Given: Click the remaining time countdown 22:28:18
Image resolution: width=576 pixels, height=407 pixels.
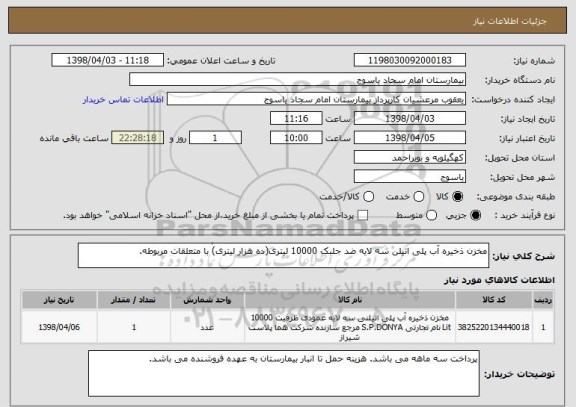Looking at the screenshot, I should (x=138, y=138).
